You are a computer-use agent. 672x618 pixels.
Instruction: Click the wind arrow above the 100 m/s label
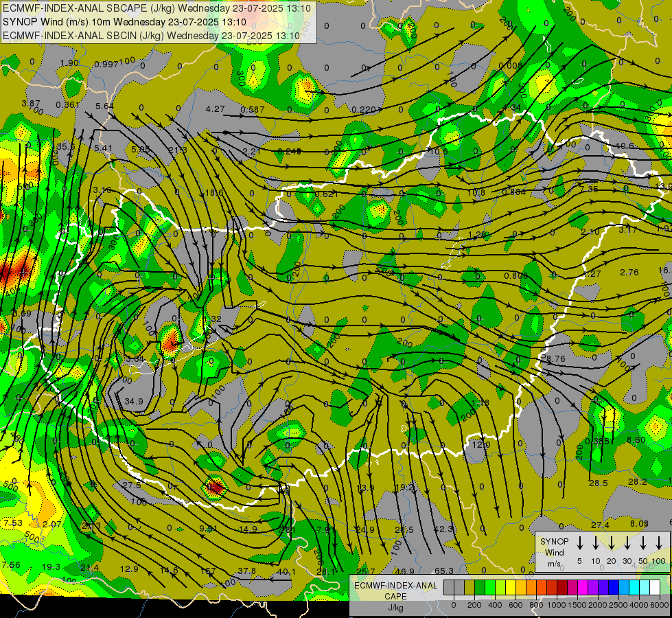[659, 543]
